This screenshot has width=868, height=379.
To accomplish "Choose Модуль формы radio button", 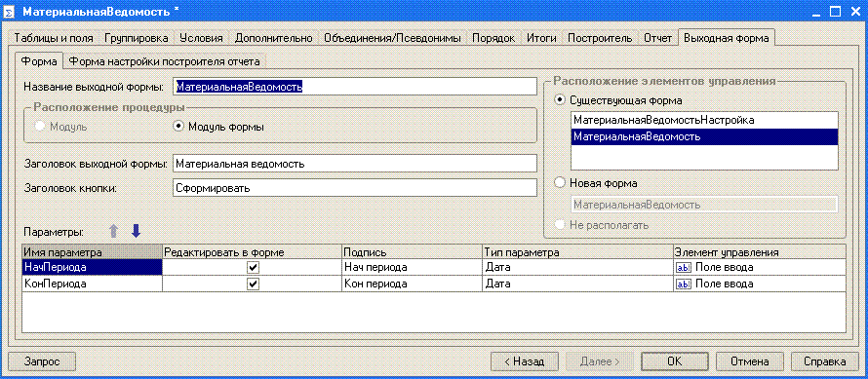I will tap(178, 127).
